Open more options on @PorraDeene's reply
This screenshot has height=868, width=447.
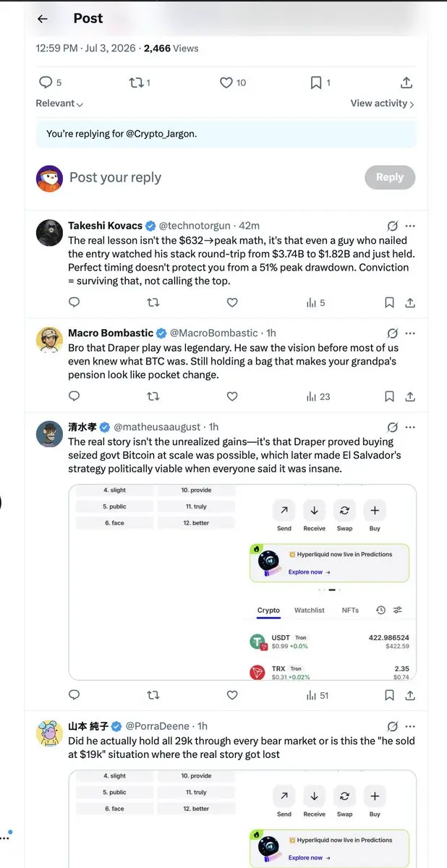[x=410, y=726]
